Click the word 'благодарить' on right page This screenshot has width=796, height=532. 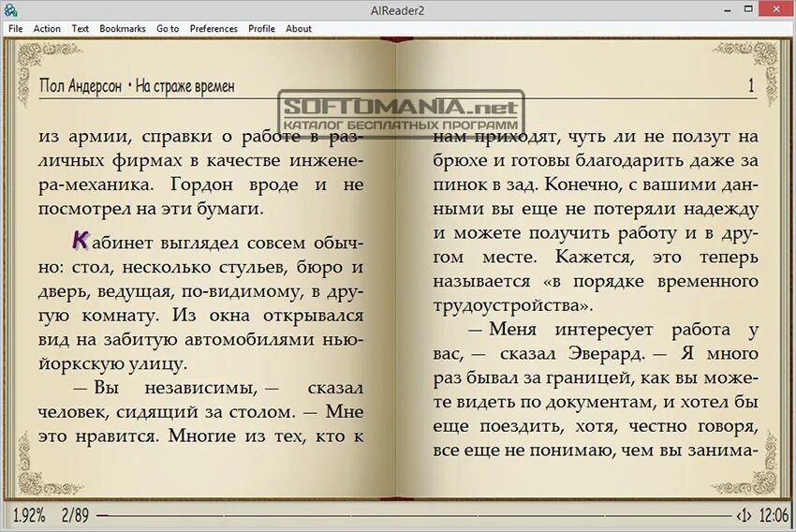[x=629, y=161]
